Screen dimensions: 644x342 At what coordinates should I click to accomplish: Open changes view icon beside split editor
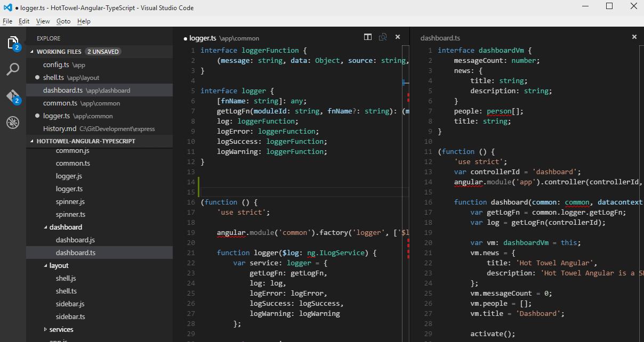tap(383, 37)
